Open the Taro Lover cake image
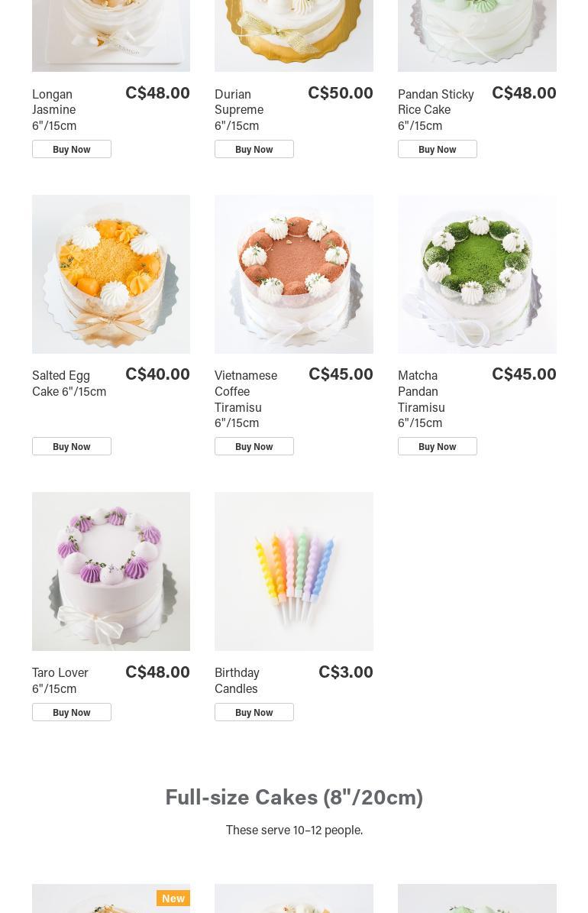The width and height of the screenshot is (588, 913). click(x=111, y=571)
